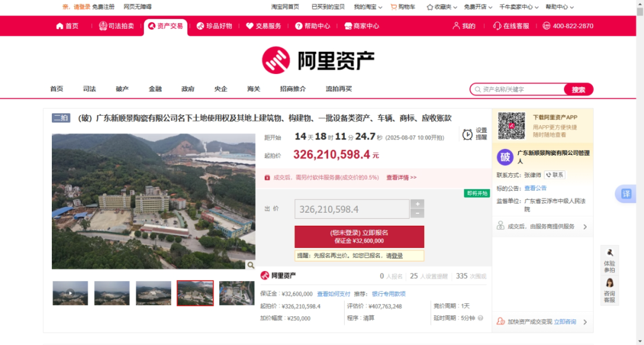
Task: Expand 加快资产成交变现 chevron arrow
Action: point(586,322)
